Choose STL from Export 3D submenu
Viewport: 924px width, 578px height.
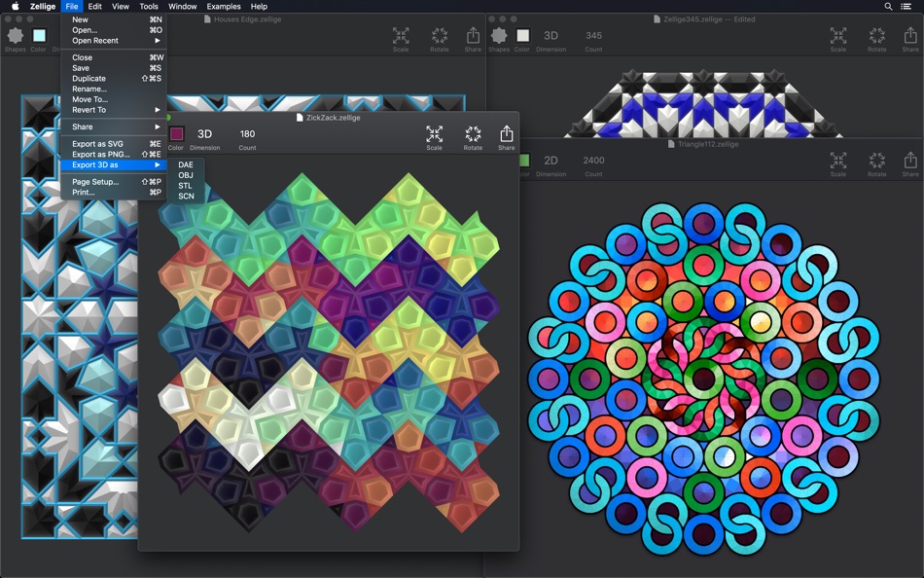coord(186,186)
